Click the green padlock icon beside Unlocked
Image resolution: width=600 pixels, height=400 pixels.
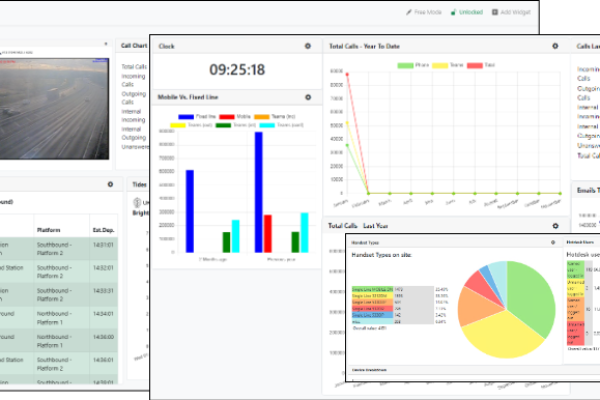(x=453, y=12)
